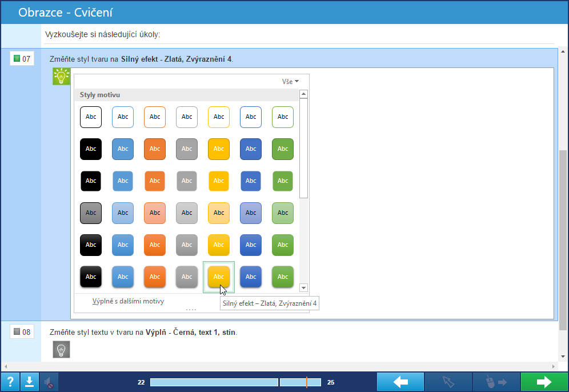Pick the light green Abc style in fourth row
The image size is (569, 392).
283,213
